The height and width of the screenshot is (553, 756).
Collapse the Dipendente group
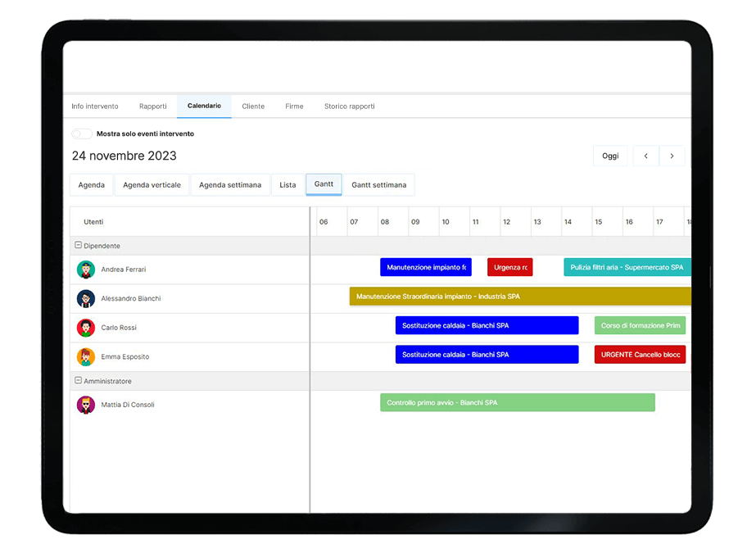click(79, 246)
